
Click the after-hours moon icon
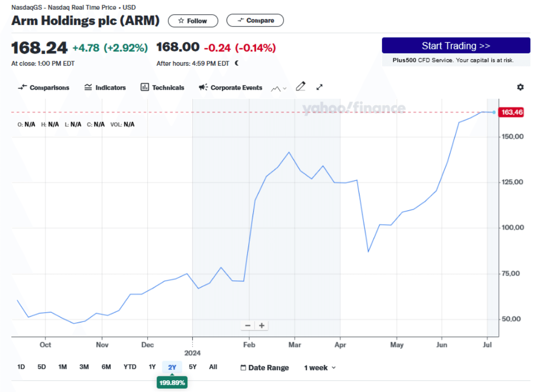(237, 63)
